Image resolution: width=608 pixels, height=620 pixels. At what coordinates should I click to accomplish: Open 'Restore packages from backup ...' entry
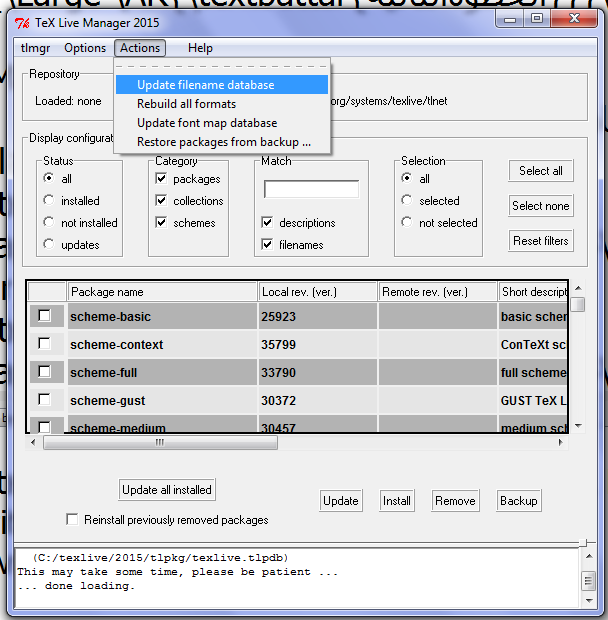(x=223, y=142)
